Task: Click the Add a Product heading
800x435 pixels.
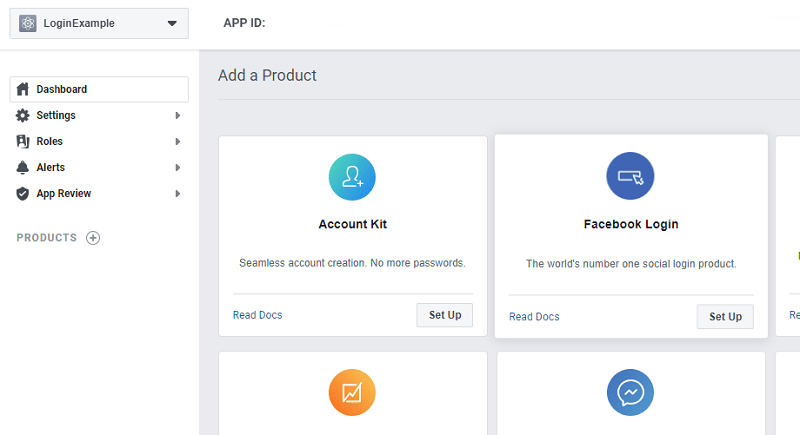Action: click(267, 75)
